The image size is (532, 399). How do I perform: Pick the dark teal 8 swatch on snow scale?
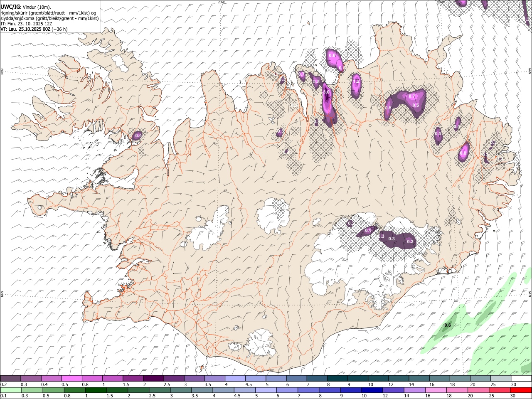(x=337, y=378)
